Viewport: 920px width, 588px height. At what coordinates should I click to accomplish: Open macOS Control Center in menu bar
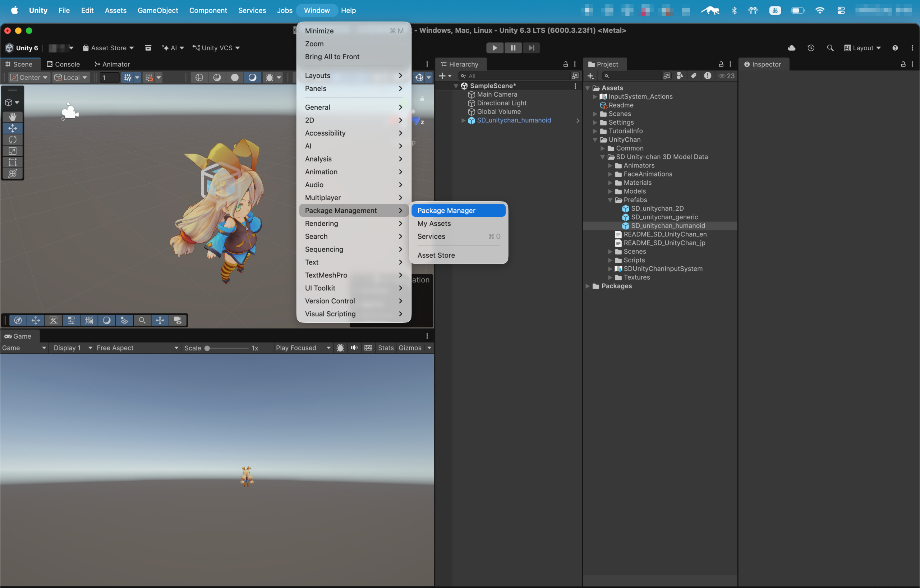(x=841, y=10)
